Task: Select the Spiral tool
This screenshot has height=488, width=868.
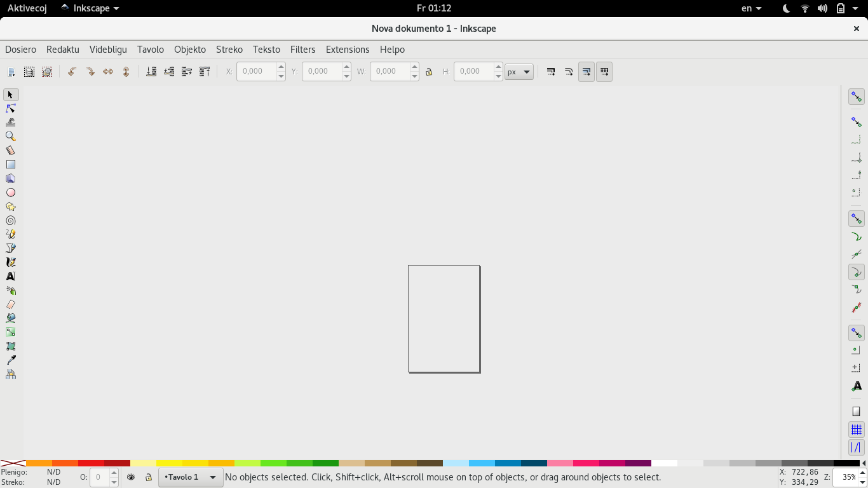Action: point(10,220)
